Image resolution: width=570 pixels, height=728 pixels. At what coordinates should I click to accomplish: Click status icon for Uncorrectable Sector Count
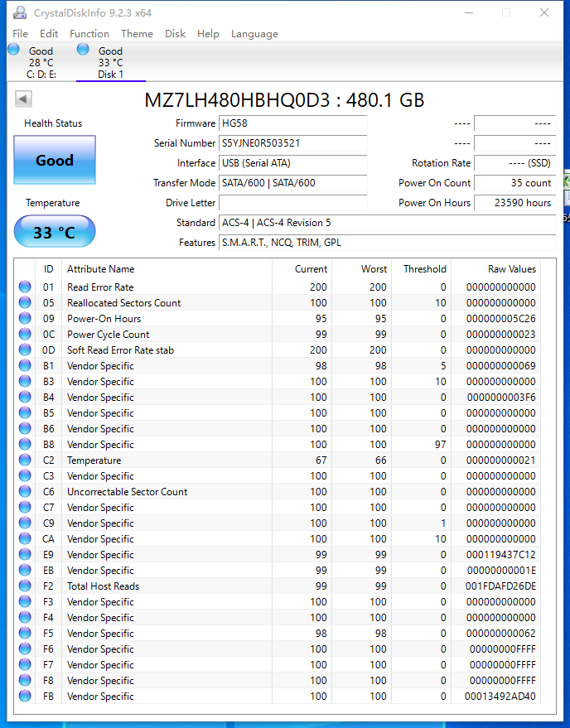click(25, 492)
